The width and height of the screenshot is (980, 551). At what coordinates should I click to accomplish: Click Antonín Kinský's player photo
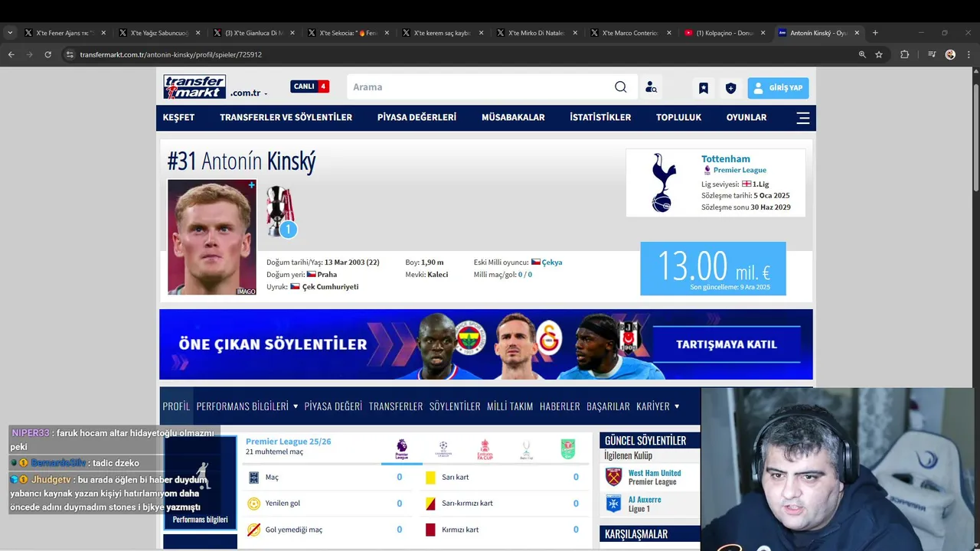(212, 237)
